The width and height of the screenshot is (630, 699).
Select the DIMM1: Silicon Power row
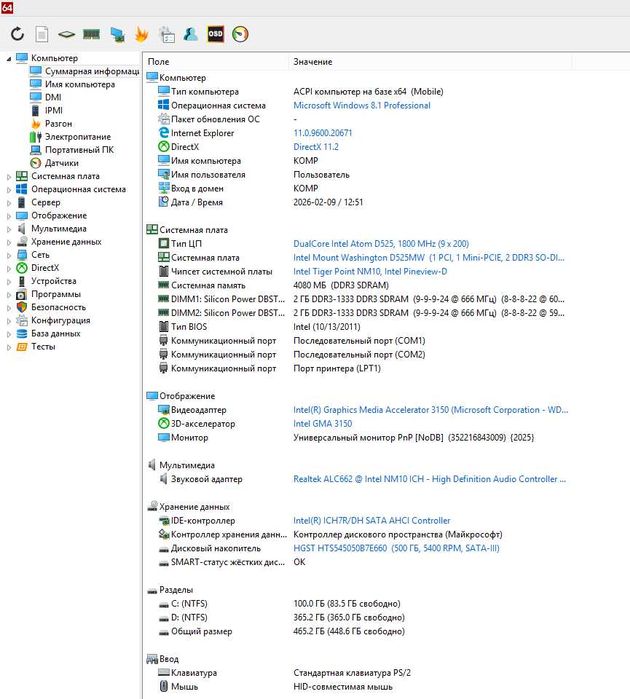(361, 299)
